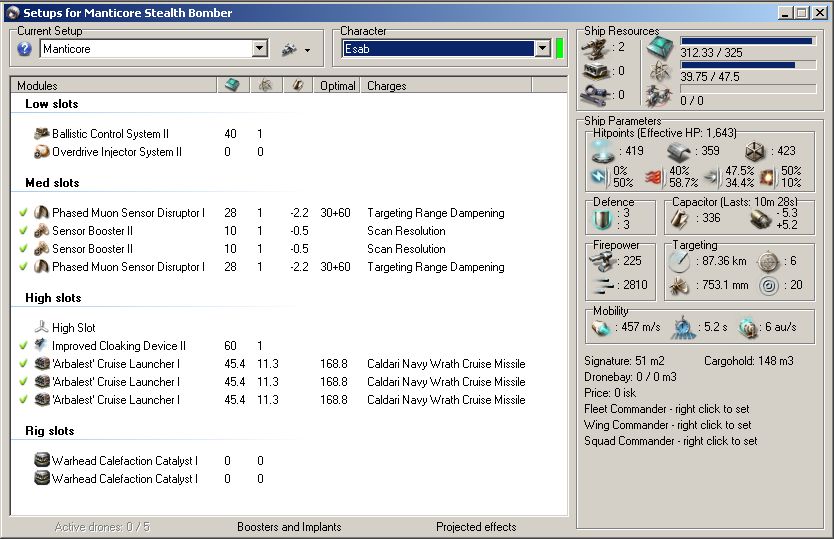834x539 pixels.
Task: Click the Modules column header
Action: tap(113, 85)
